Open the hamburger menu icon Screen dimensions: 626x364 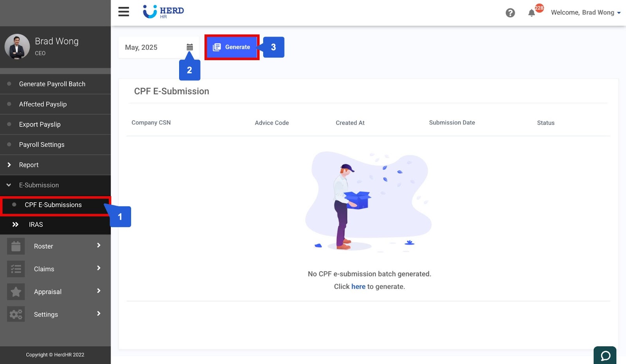tap(124, 12)
